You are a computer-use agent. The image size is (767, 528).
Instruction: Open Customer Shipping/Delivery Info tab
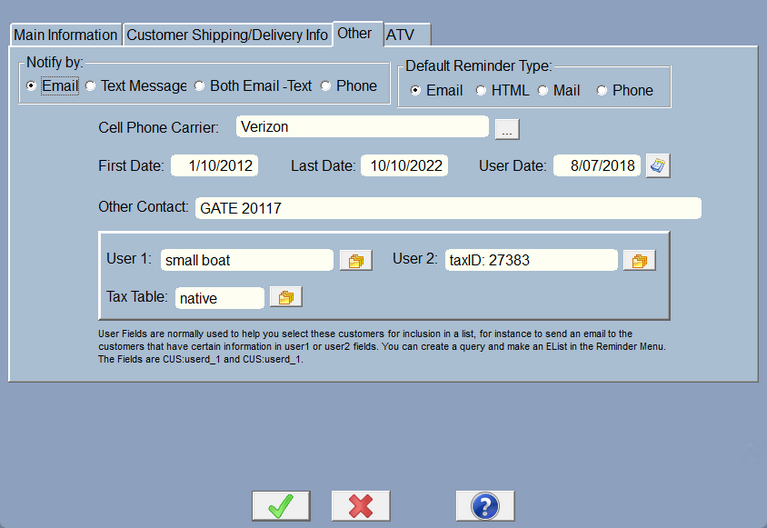point(227,35)
